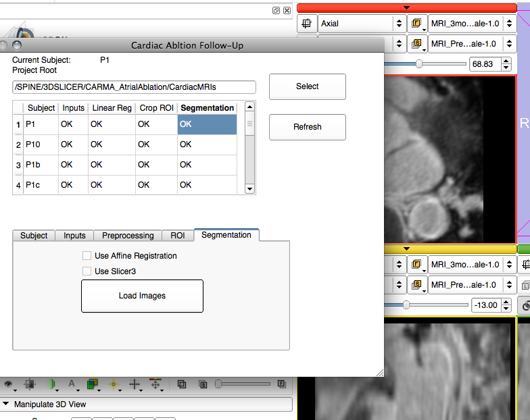
Task: Click the red slice offset slider handle
Action: [420, 64]
